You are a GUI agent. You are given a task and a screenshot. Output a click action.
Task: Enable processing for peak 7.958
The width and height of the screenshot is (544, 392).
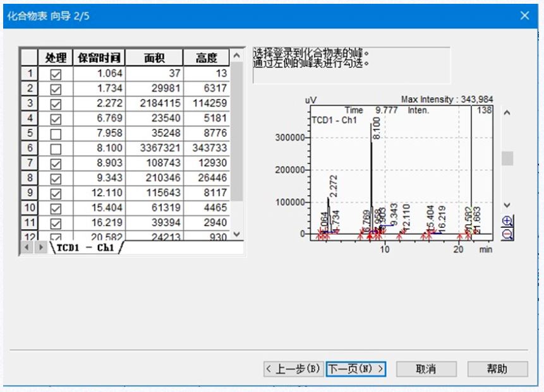(56, 133)
